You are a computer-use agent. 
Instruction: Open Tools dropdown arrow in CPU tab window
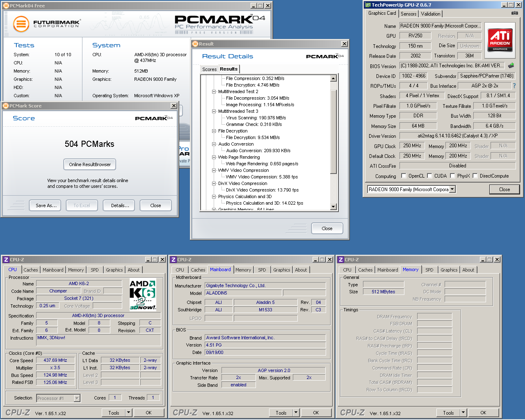pos(128,413)
